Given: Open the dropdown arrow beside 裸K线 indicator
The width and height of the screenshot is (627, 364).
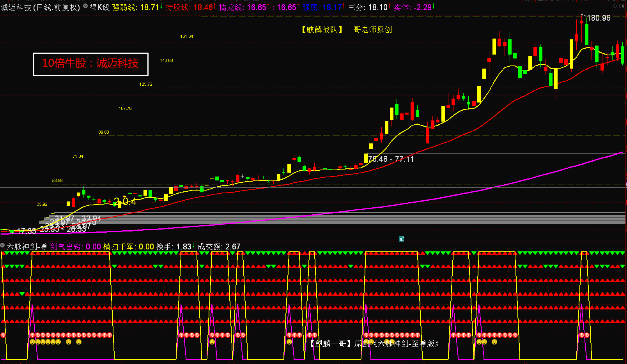Looking at the screenshot, I should pos(85,6).
